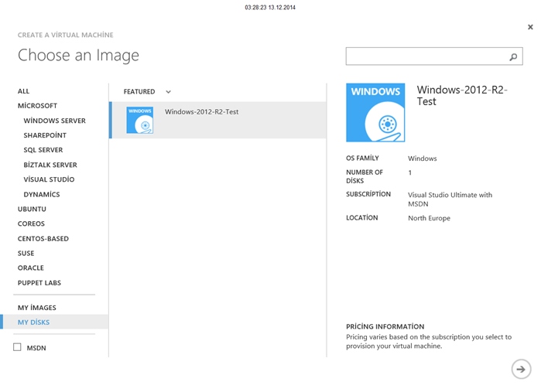
Task: Select the Ubuntu category
Action: 32,209
